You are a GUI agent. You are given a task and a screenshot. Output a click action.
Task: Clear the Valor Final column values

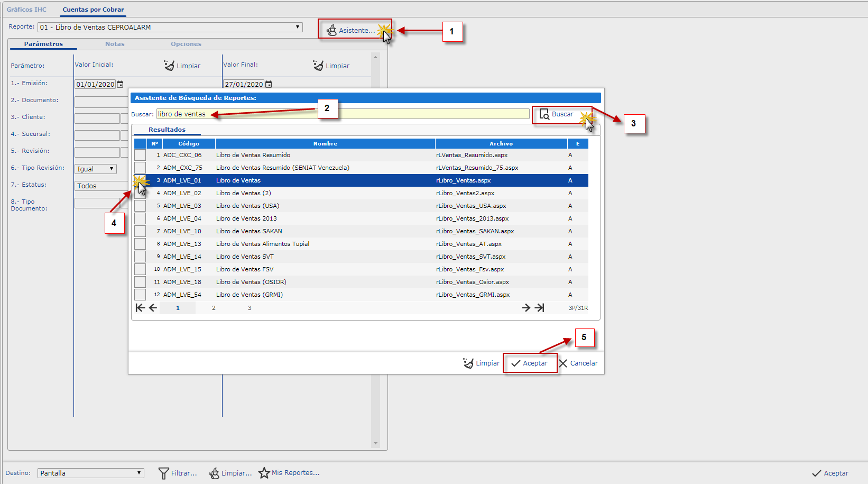click(x=331, y=66)
